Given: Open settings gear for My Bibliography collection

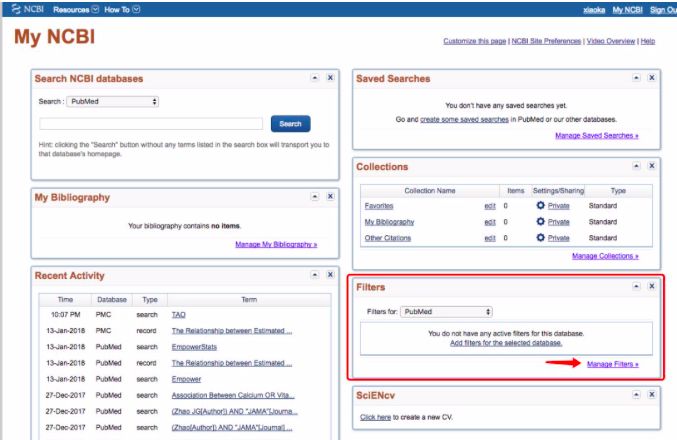Looking at the screenshot, I should click(540, 222).
